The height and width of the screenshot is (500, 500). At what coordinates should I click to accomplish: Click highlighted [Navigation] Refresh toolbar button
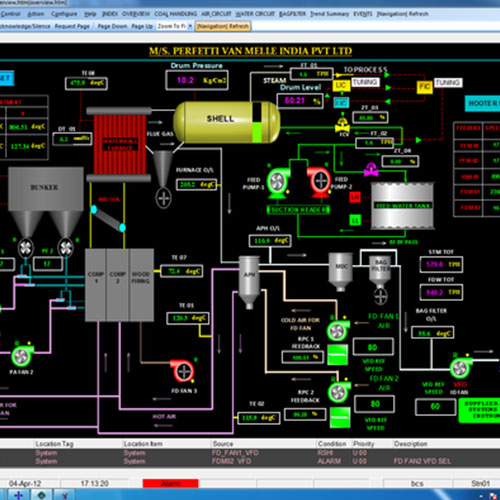[x=223, y=26]
